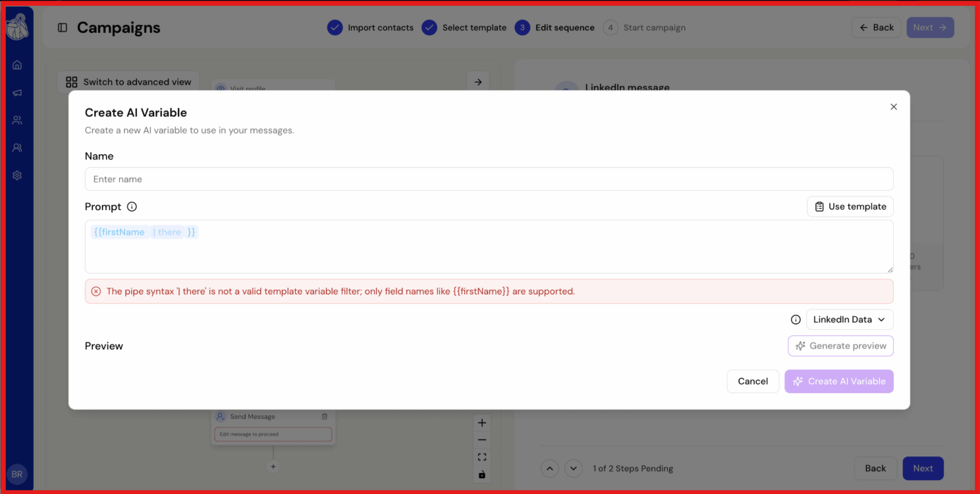Viewport: 980px width, 494px height.
Task: Click the resize handle of Prompt area
Action: point(890,269)
